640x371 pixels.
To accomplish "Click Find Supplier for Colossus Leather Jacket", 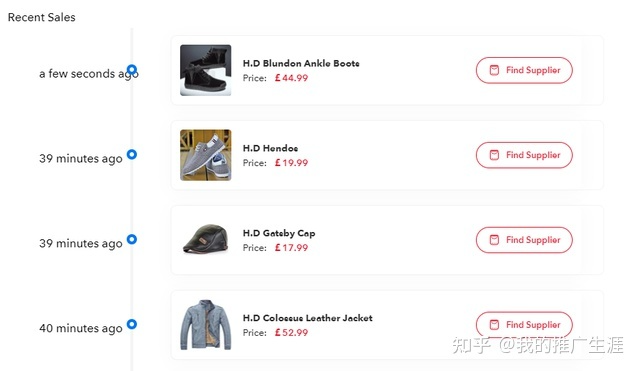I will [524, 325].
